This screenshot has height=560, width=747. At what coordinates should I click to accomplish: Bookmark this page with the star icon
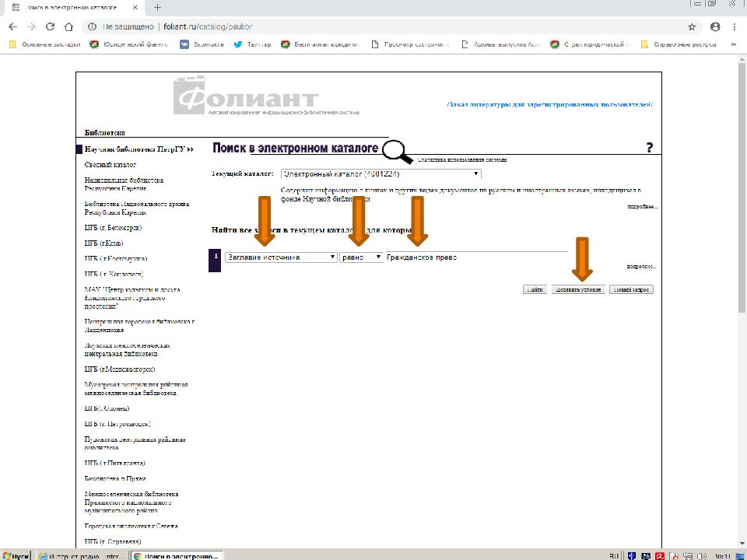(692, 26)
